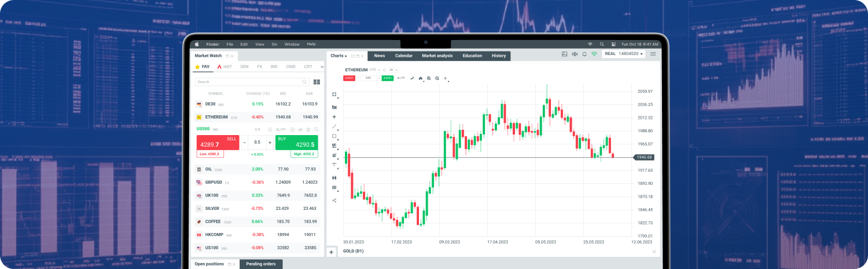
Task: Open the chart indicators flame icon
Action: 421,78
